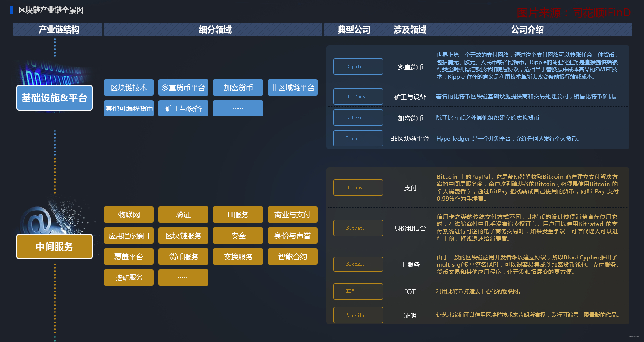Select the 覆盖平台 segment tag
Screen dimensions: 644x342
click(x=129, y=256)
